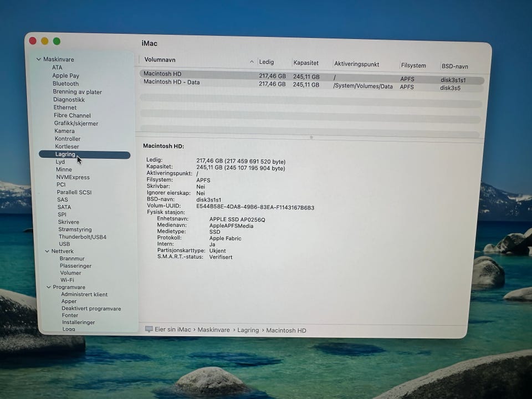
Task: Click the S.M.A.R.T.-status Verifisert value
Action: pos(221,257)
